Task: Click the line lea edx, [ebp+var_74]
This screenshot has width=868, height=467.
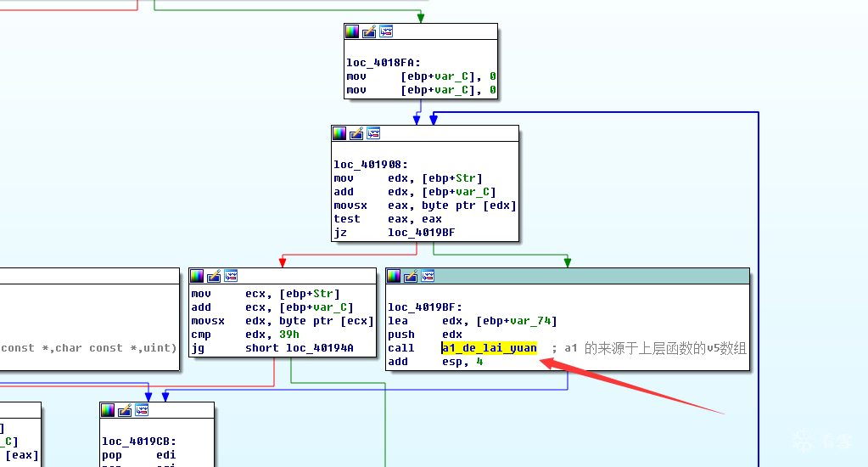Action: (473, 321)
